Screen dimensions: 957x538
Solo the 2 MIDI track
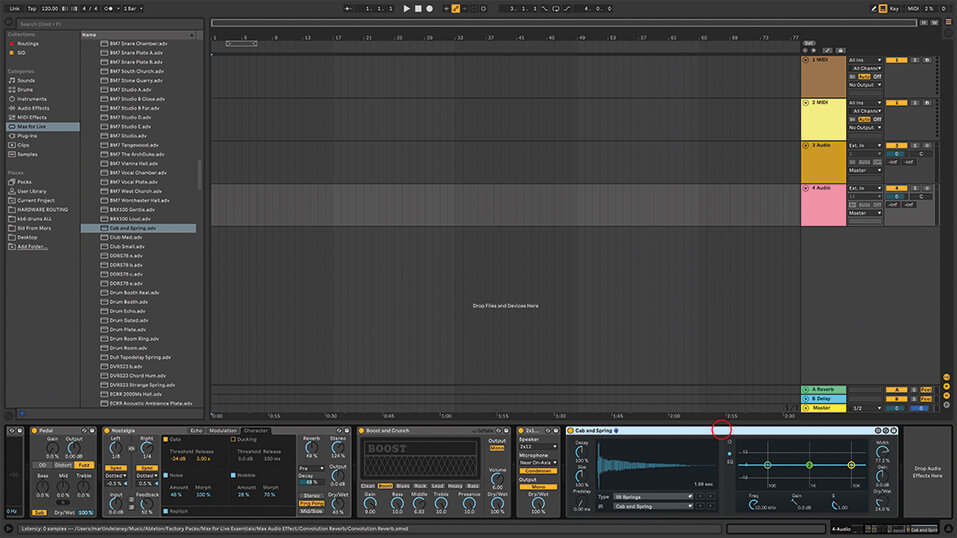(x=915, y=103)
